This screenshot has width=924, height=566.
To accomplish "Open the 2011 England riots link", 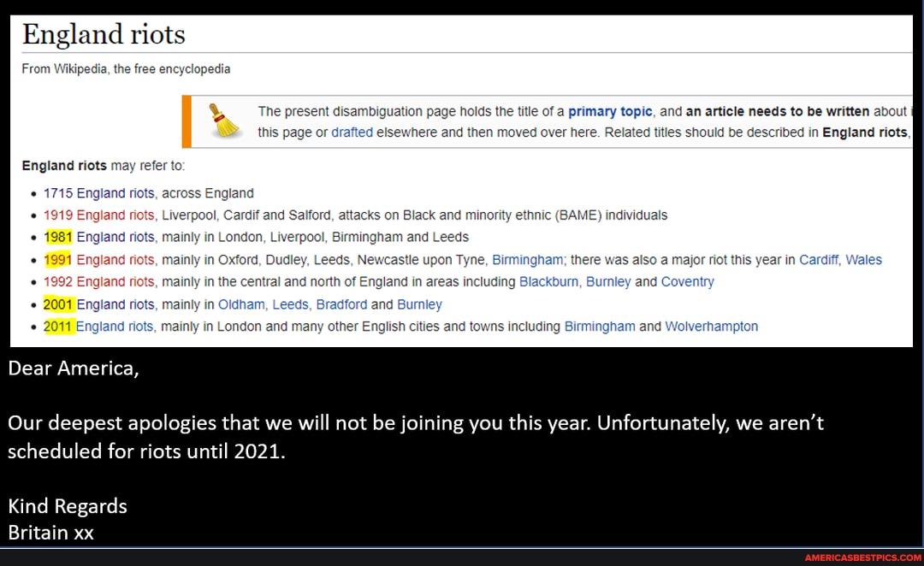I will tap(98, 327).
